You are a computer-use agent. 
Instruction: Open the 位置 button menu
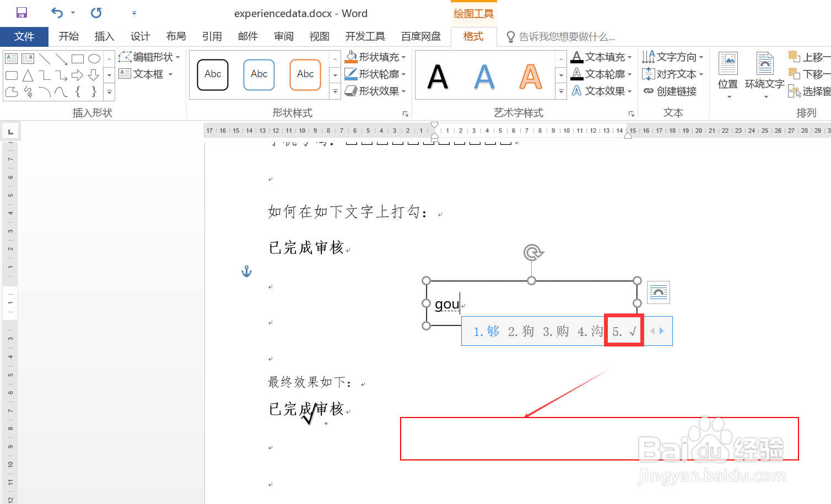728,75
